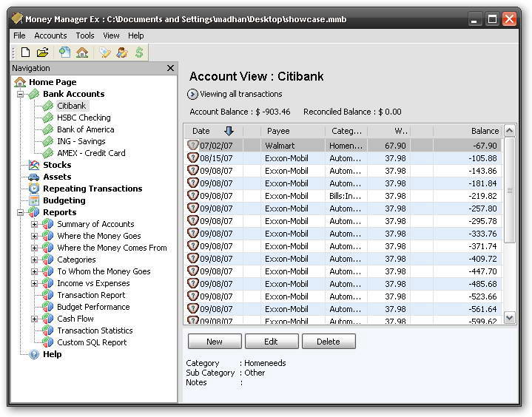Open the Tools menu
Screen dimensions: 532x417
(85, 35)
